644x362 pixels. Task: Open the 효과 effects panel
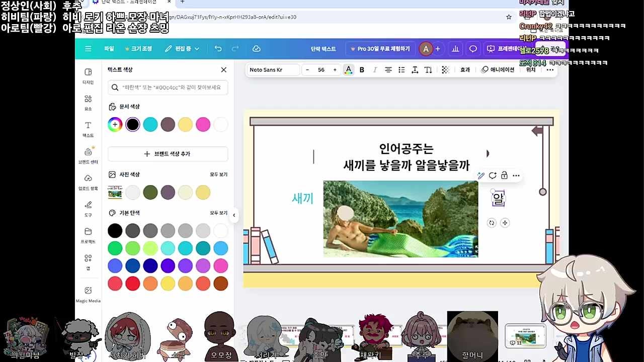tap(465, 70)
